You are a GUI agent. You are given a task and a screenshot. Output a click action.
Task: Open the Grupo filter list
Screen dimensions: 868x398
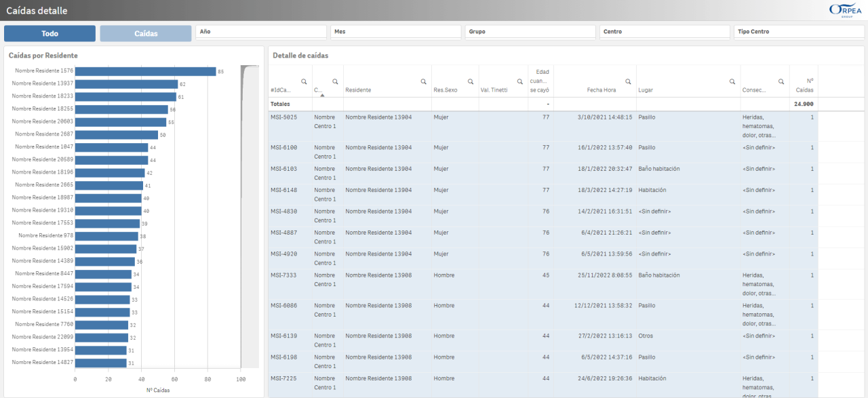530,32
